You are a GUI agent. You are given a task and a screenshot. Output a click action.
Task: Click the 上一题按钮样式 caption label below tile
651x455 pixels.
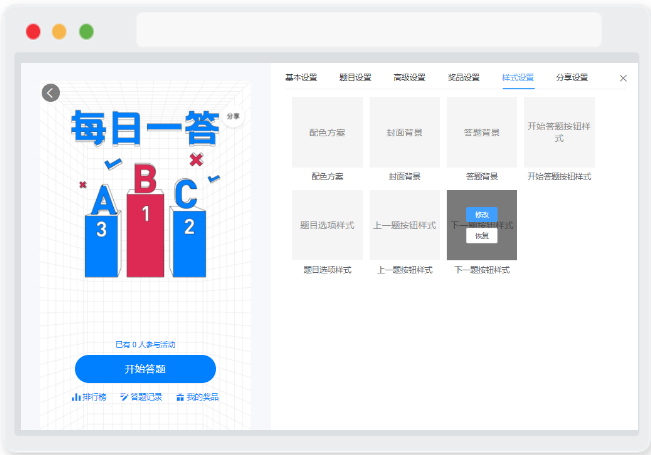[405, 270]
